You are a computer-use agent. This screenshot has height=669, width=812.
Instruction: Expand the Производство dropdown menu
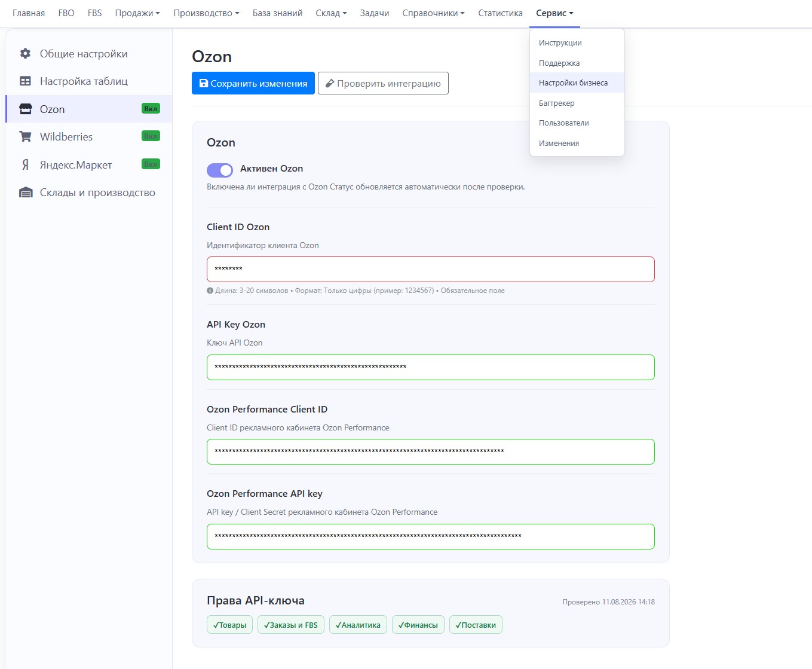(206, 13)
